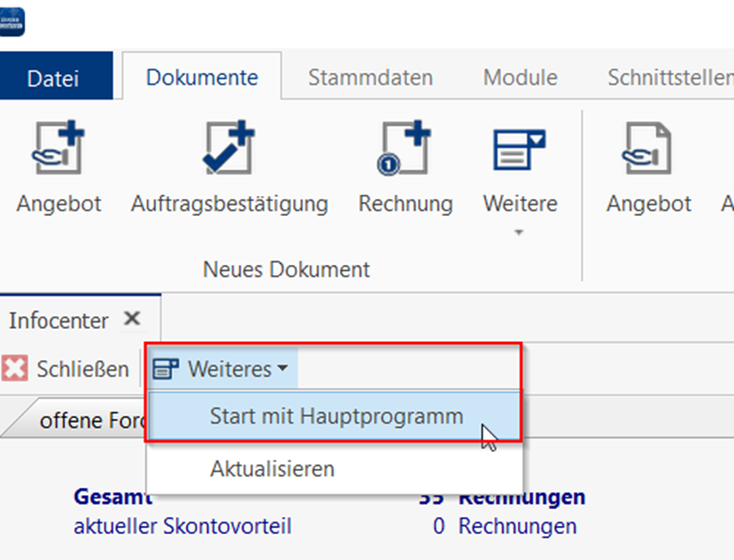Select the Dokumente ribbon tab

click(201, 78)
